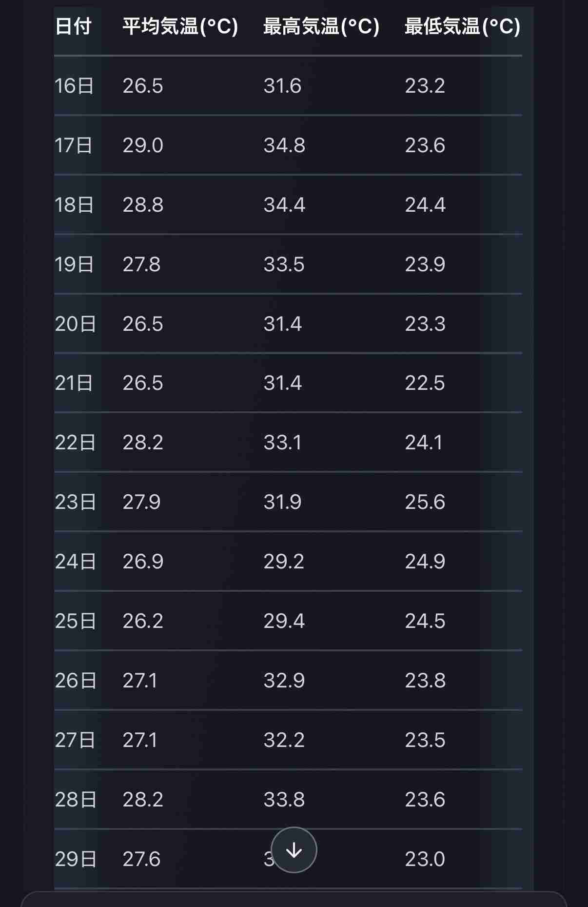
Task: Click the 20日 date cell
Action: [75, 324]
